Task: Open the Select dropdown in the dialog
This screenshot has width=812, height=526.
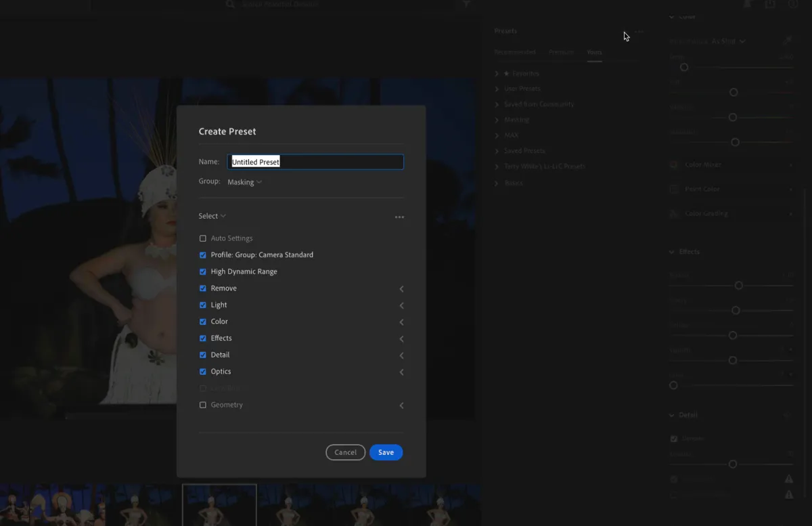Action: [x=212, y=215]
